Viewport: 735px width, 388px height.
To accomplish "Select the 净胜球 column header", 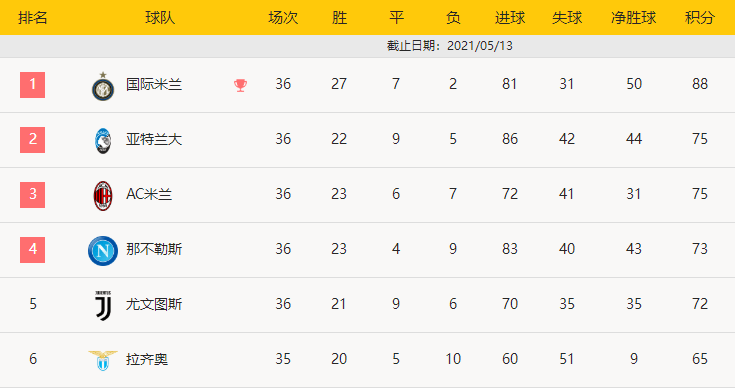I will (x=633, y=18).
